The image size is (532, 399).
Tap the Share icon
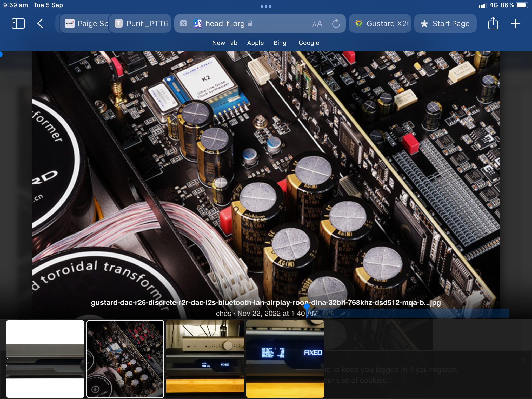click(x=493, y=23)
